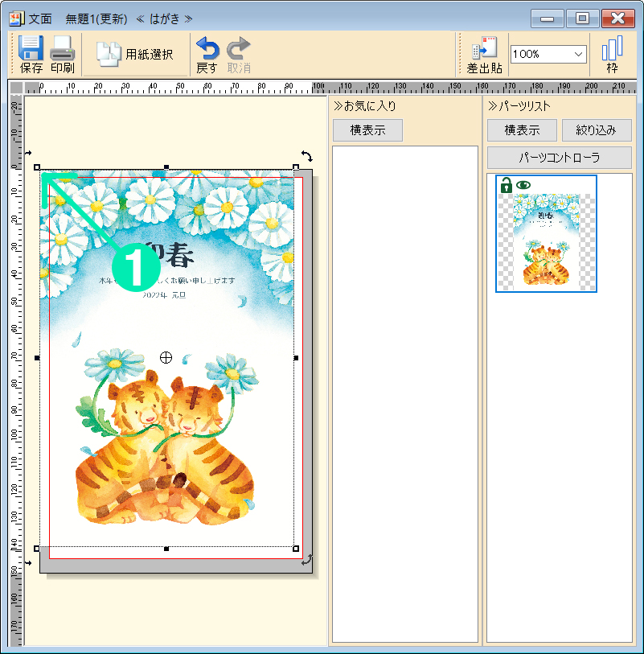Toggle the eye visibility icon on the part
The image size is (644, 654).
(523, 185)
